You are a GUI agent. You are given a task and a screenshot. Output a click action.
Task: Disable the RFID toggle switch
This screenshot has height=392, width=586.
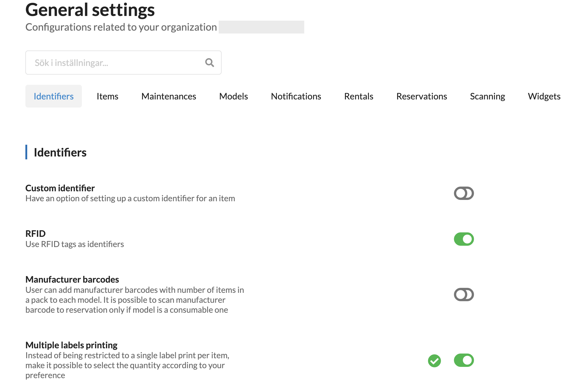pos(464,239)
